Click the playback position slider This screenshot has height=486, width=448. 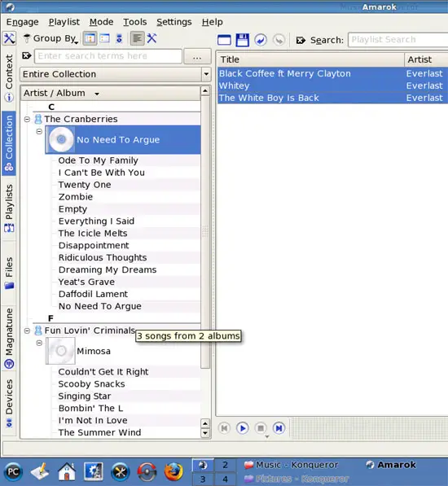pyautogui.click(x=370, y=428)
